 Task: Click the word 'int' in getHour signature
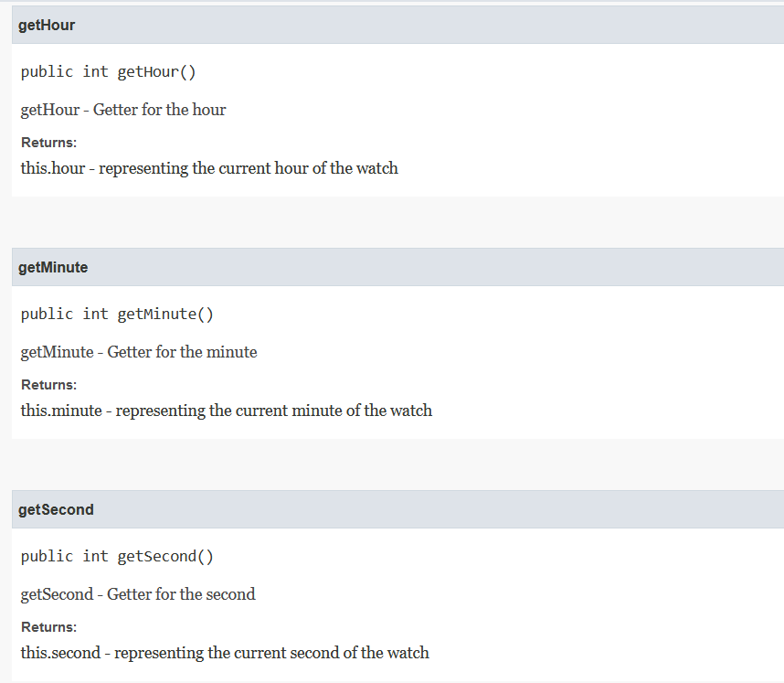point(95,71)
